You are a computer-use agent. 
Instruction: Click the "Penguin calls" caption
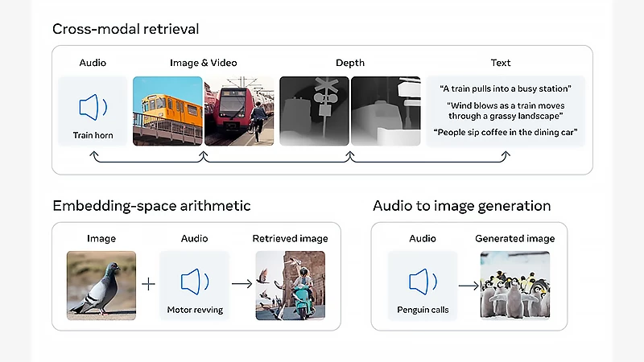click(x=423, y=310)
